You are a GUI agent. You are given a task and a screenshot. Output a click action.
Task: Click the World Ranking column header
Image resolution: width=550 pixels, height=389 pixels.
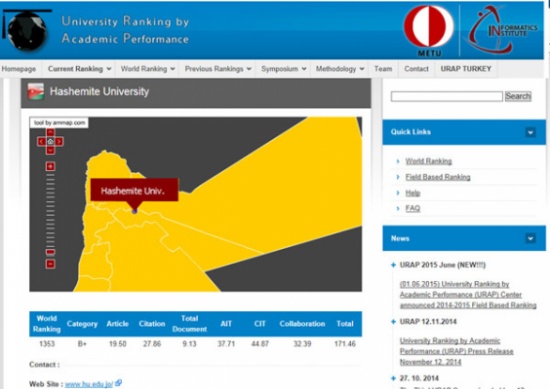pyautogui.click(x=47, y=324)
